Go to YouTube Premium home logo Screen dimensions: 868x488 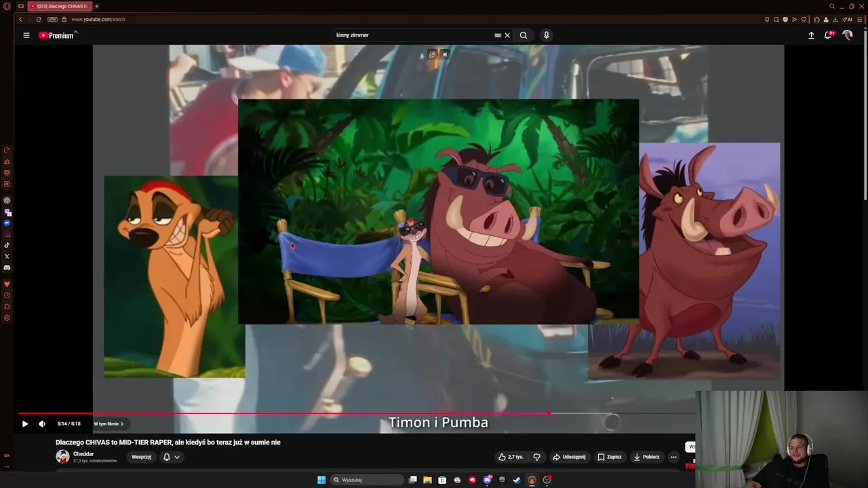(x=56, y=35)
